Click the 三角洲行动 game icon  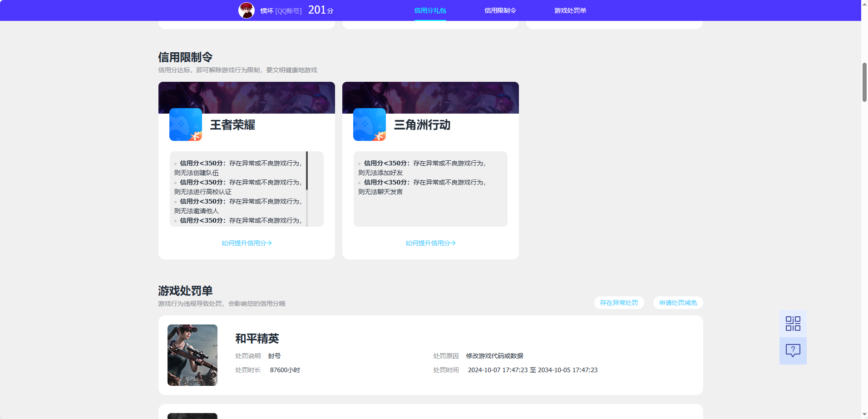pos(370,125)
